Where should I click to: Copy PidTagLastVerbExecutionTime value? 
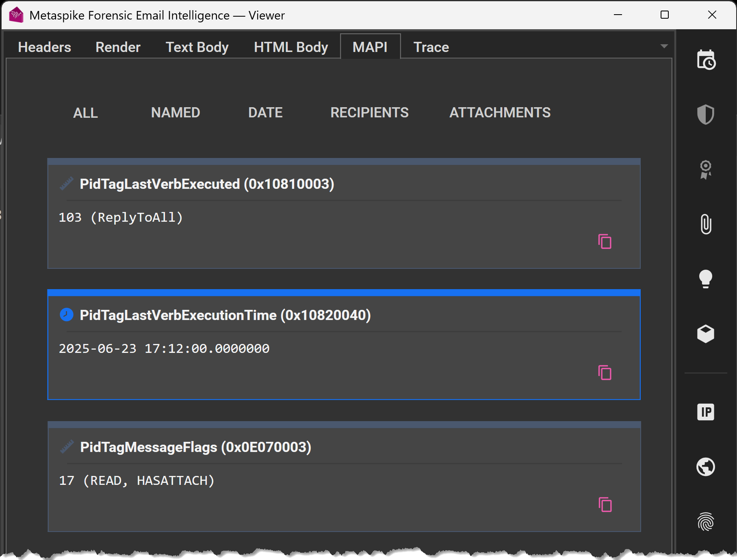point(605,373)
